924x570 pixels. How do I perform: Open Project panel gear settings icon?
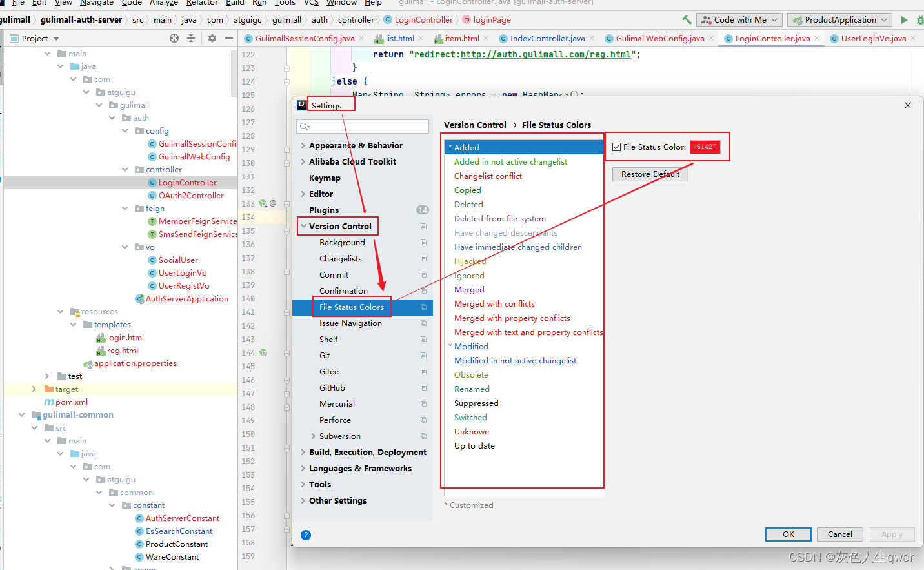click(x=212, y=38)
